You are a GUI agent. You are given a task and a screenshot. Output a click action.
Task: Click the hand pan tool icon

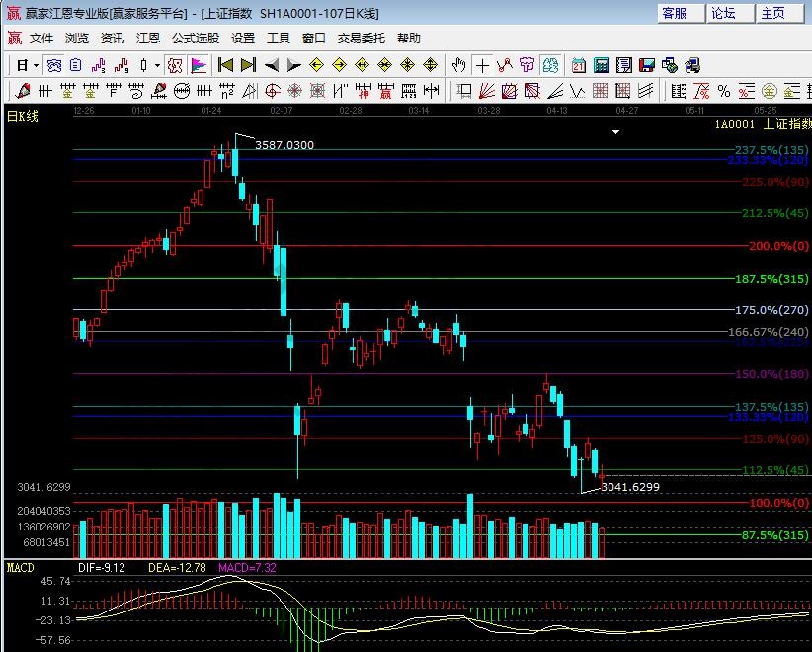458,65
